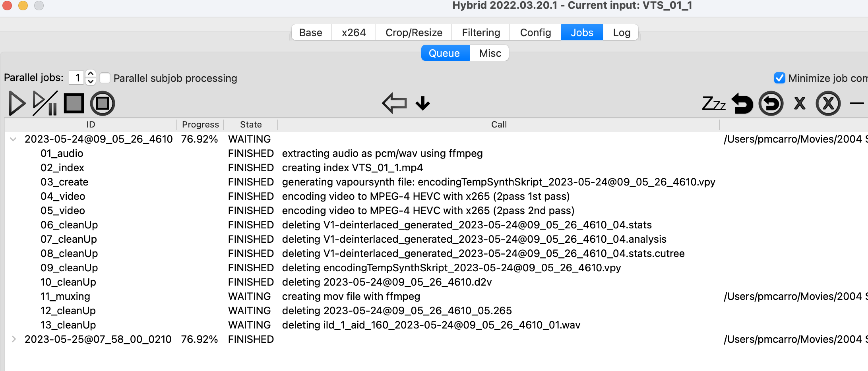Click the left arrow icon
Viewport: 868px width, 371px height.
tap(394, 103)
